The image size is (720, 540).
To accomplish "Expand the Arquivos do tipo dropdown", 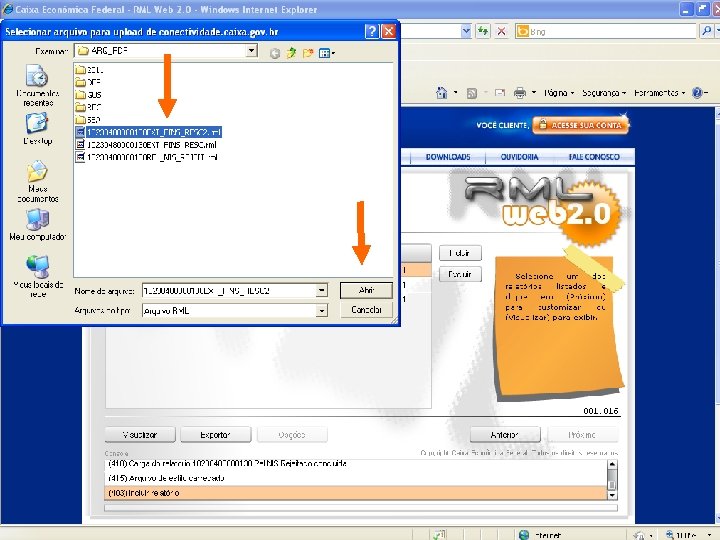I will coord(321,310).
